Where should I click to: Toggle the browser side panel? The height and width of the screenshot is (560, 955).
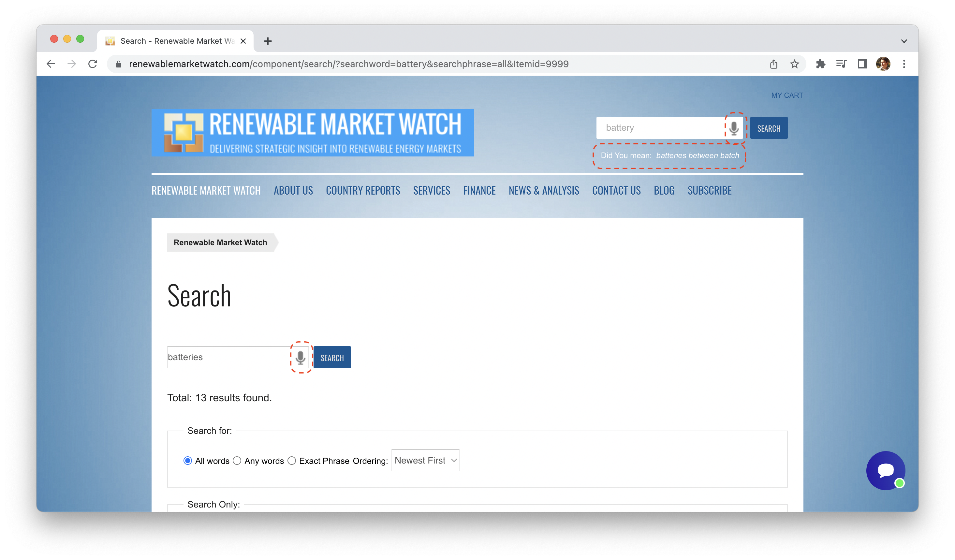click(862, 64)
